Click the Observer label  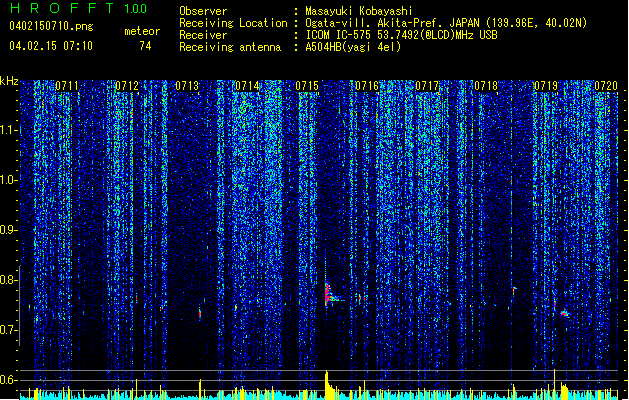click(x=203, y=11)
